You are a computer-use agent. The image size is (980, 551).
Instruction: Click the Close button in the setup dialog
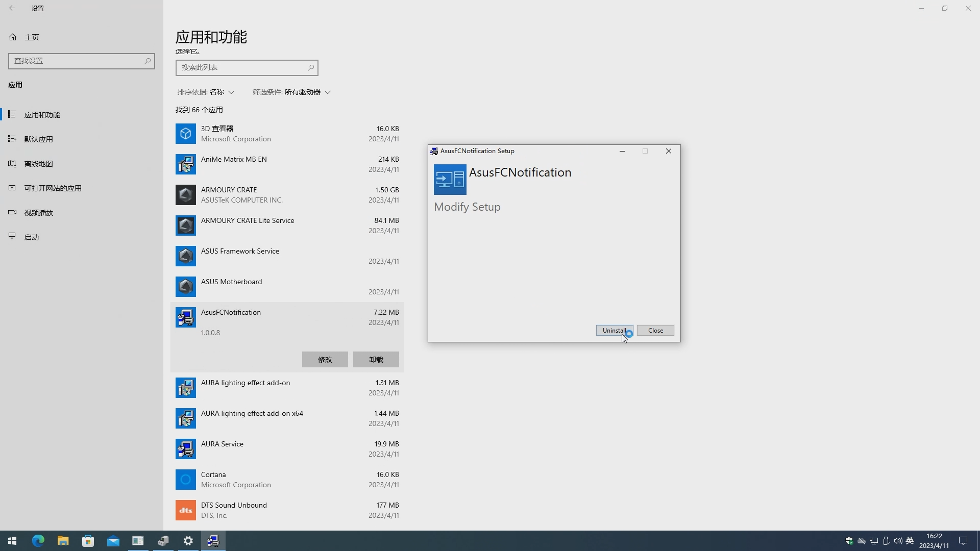655,330
